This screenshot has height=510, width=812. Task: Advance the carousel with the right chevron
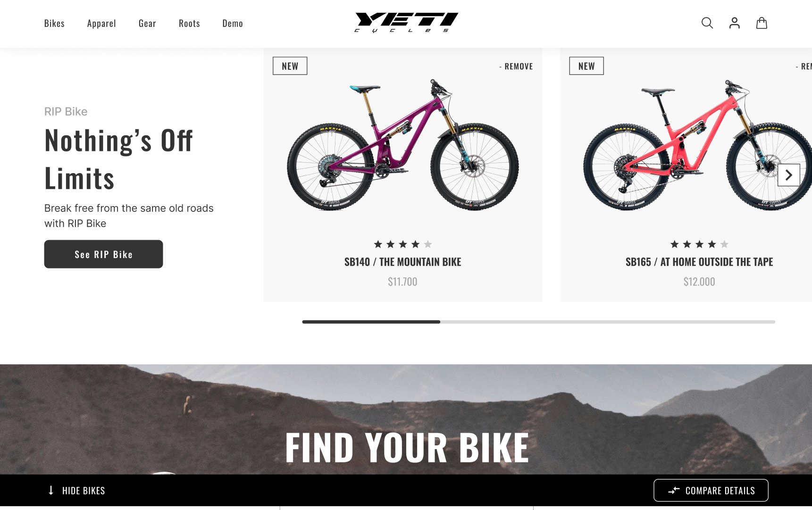pyautogui.click(x=788, y=175)
